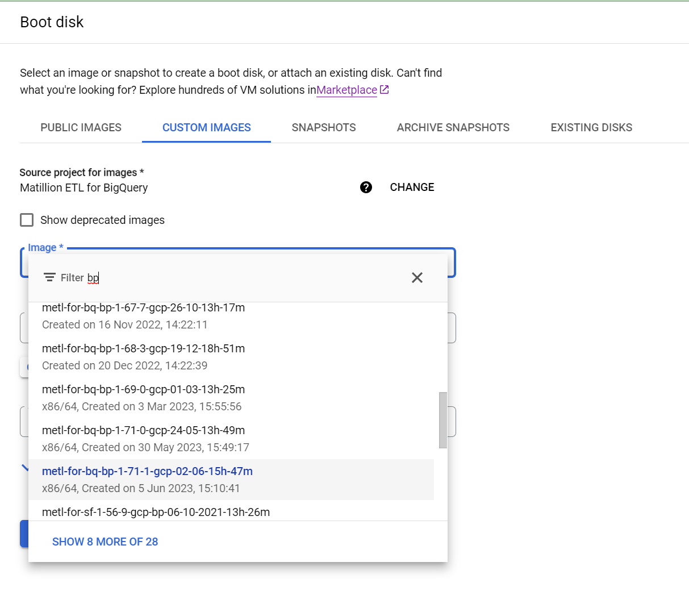Switch to the Public Images tab
This screenshot has width=689, height=616.
81,127
